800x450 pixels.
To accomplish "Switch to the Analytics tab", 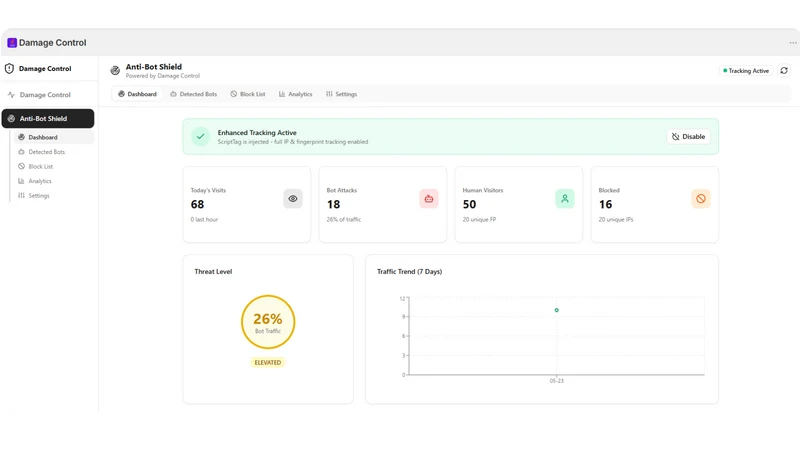I will click(295, 94).
